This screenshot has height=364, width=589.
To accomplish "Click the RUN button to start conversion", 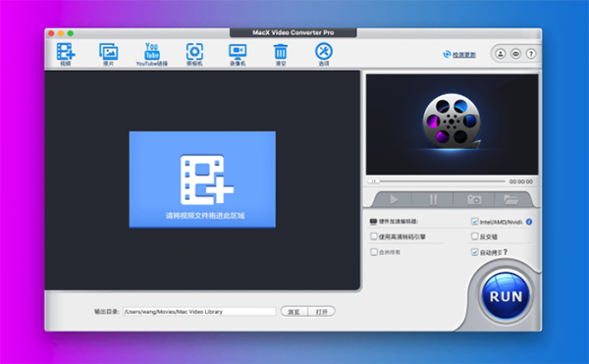I will pos(506,296).
